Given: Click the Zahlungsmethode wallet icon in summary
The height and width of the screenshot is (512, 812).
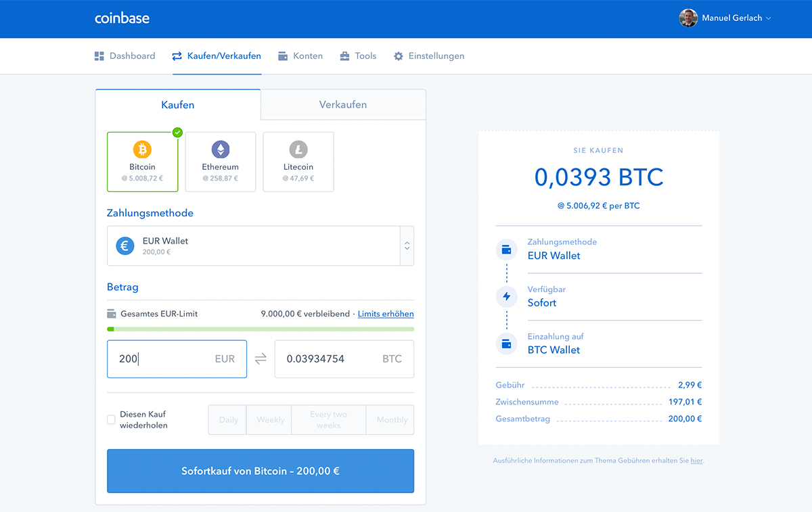Looking at the screenshot, I should point(506,249).
